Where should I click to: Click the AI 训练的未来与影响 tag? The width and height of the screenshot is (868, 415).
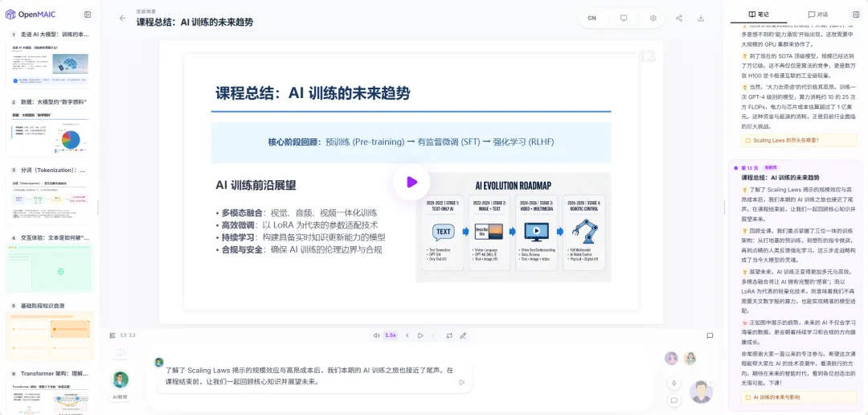799,397
